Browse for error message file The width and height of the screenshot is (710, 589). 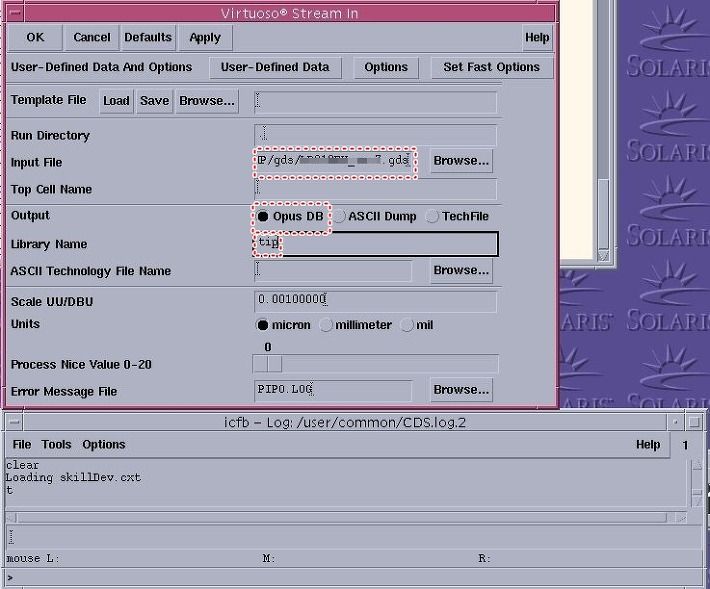(461, 390)
